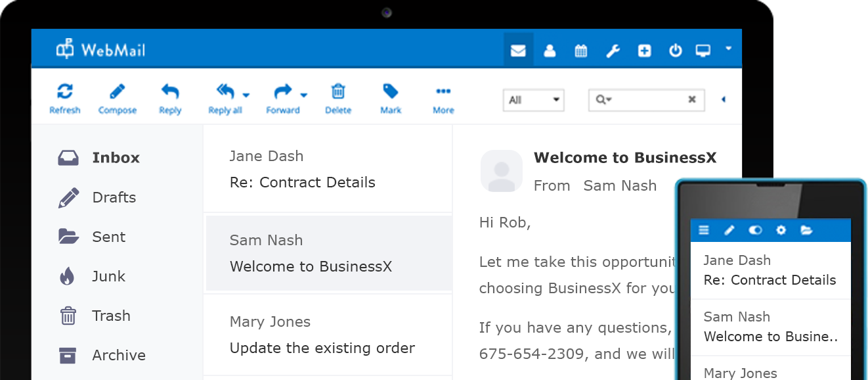Click Reply to answer Sam Nash
This screenshot has height=380, width=868.
[x=169, y=97]
